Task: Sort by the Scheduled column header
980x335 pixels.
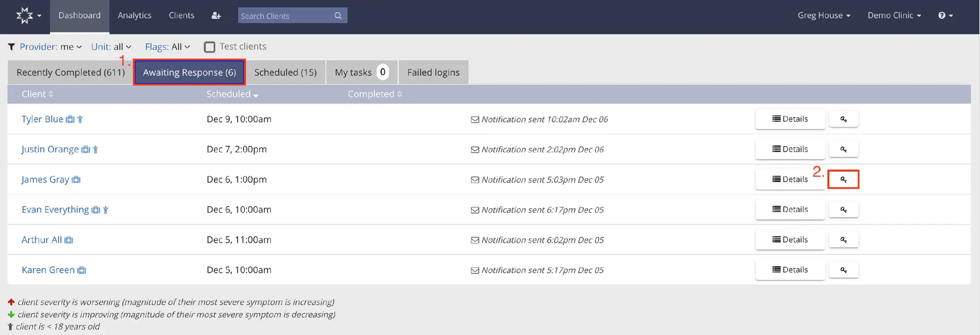Action: [x=232, y=94]
